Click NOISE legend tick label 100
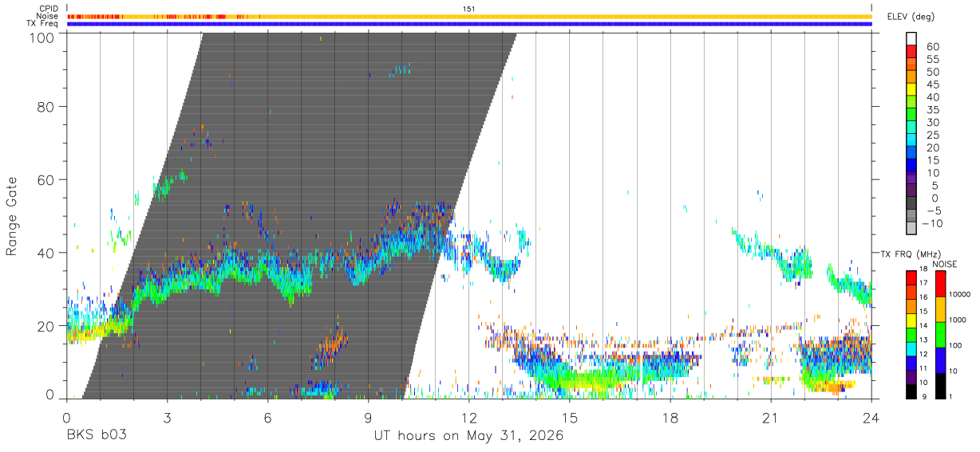980x452 pixels. pos(954,345)
